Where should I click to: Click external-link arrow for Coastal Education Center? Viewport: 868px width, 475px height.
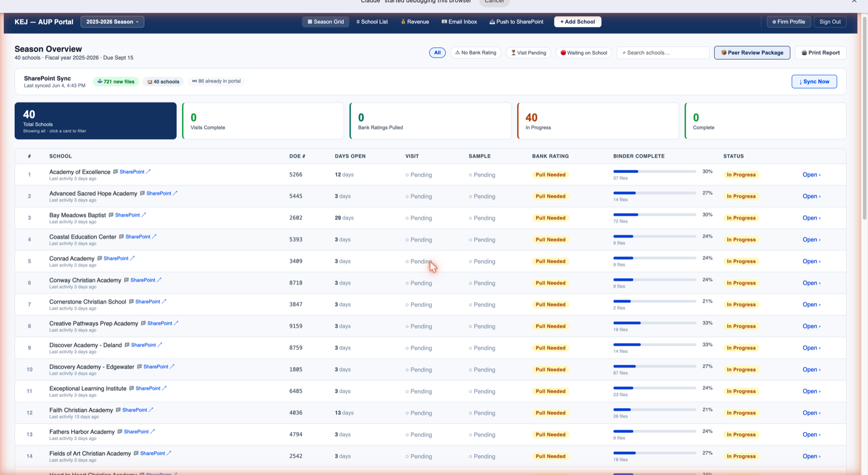tap(154, 237)
